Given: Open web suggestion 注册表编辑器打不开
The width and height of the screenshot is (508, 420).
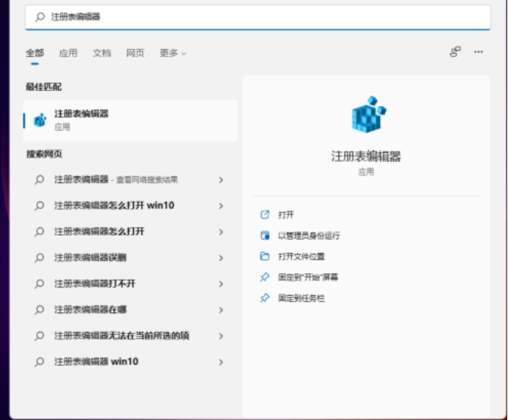Looking at the screenshot, I should point(95,284).
